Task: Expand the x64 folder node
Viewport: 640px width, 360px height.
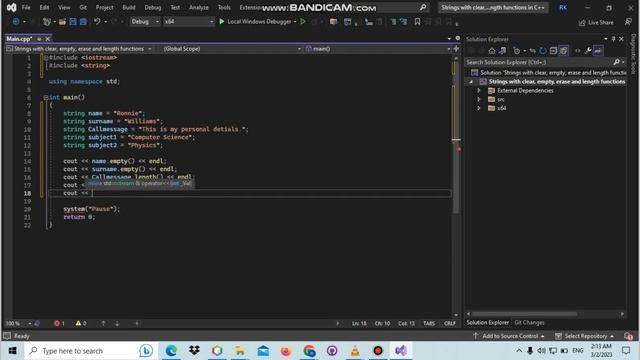Action: (479, 108)
